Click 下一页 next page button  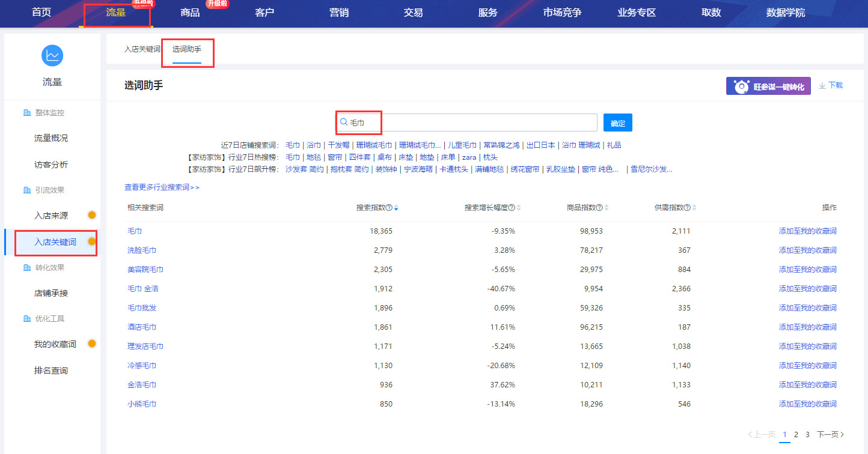coord(831,434)
